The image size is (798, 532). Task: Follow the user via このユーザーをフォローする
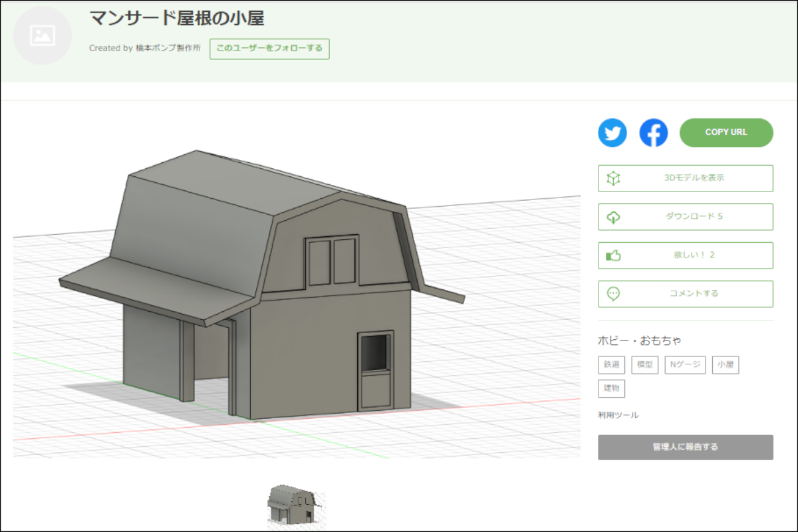[x=269, y=49]
